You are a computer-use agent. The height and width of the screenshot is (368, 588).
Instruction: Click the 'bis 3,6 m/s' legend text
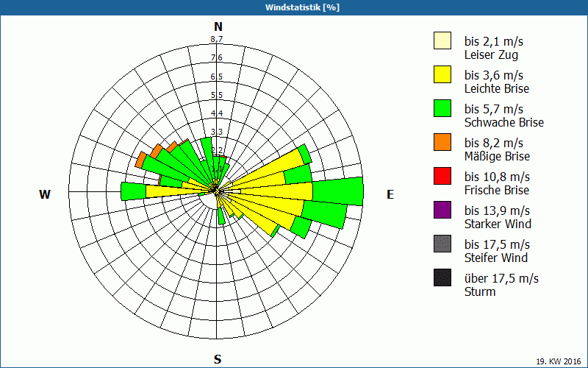pos(493,75)
